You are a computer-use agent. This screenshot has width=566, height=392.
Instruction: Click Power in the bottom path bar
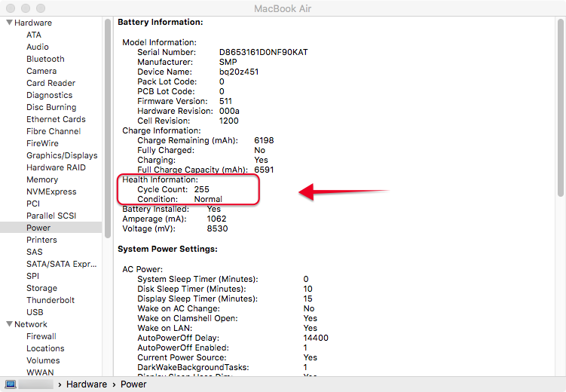[133, 384]
